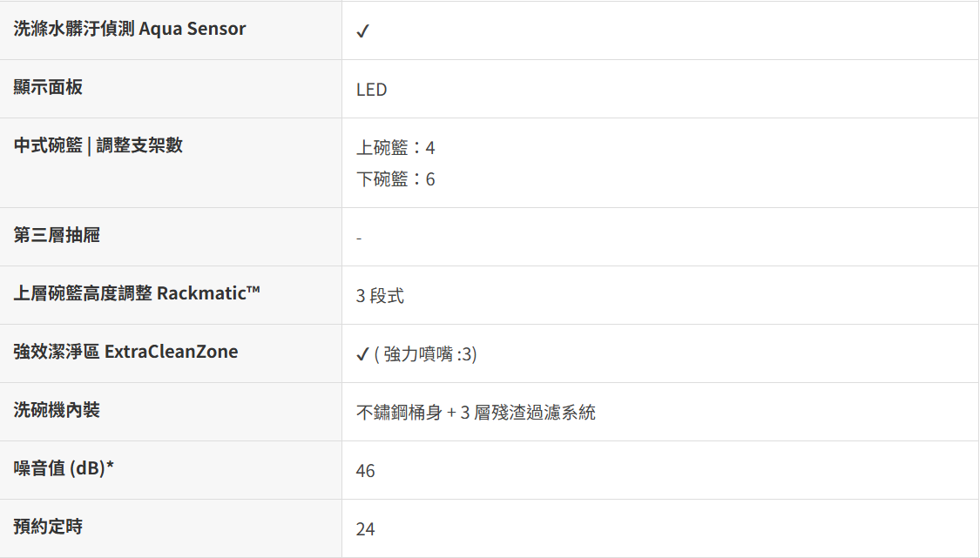Viewport: 980px width, 558px height.
Task: Select the noise value 46
Action: [x=365, y=471]
